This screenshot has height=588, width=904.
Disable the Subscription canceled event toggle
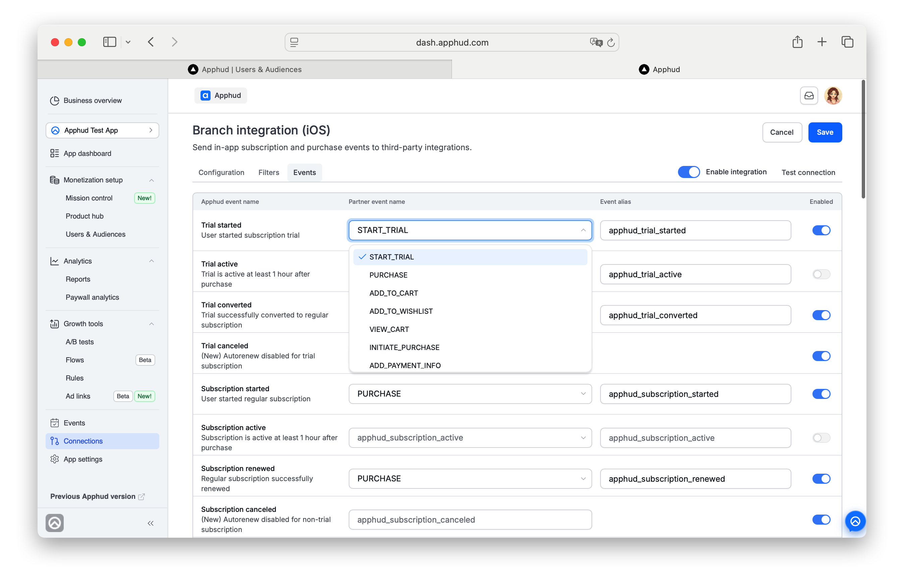point(821,519)
